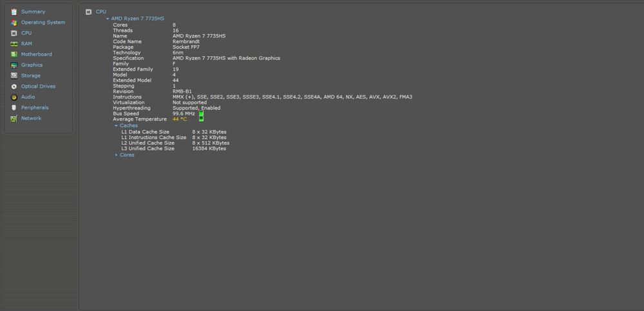The image size is (644, 311).
Task: Click the green Bus Speed tray indicator icon
Action: (x=201, y=113)
